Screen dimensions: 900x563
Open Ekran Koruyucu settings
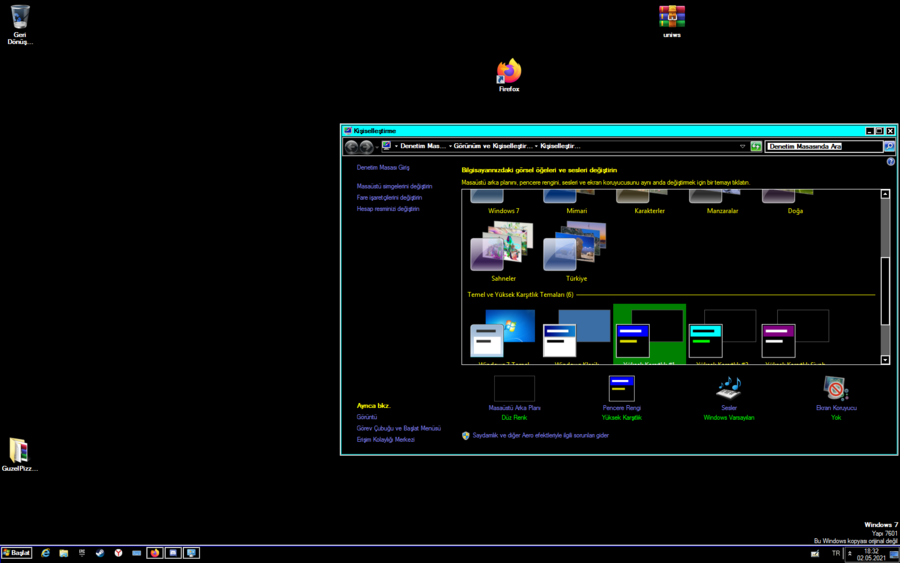coord(836,398)
